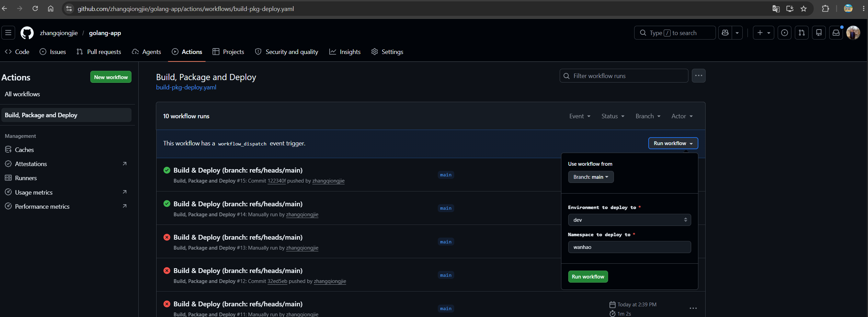This screenshot has width=868, height=317.
Task: Switch to the Code tab
Action: click(17, 52)
